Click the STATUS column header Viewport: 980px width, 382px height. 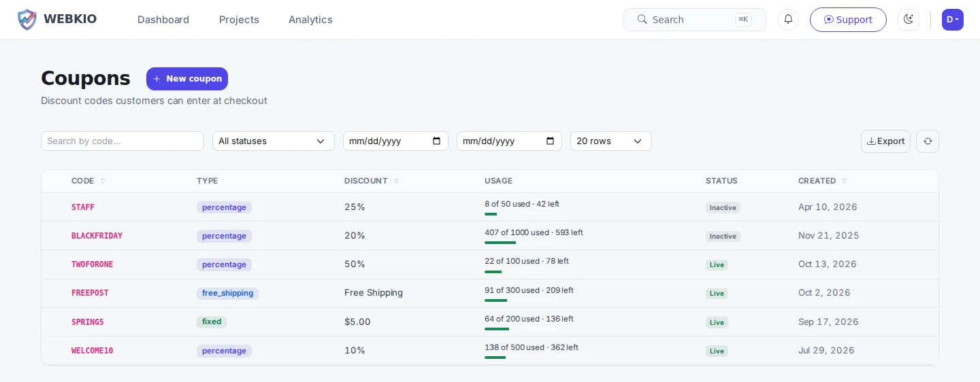721,181
